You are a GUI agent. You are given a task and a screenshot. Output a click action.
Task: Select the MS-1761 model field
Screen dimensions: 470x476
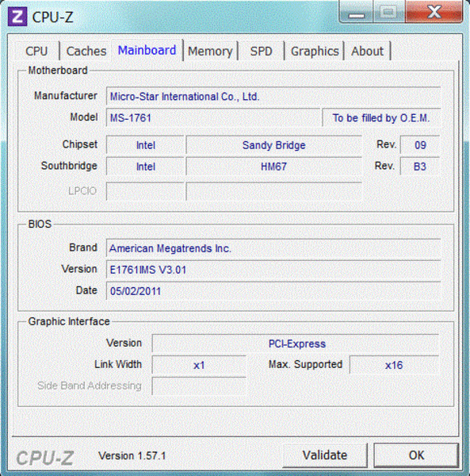pyautogui.click(x=213, y=117)
